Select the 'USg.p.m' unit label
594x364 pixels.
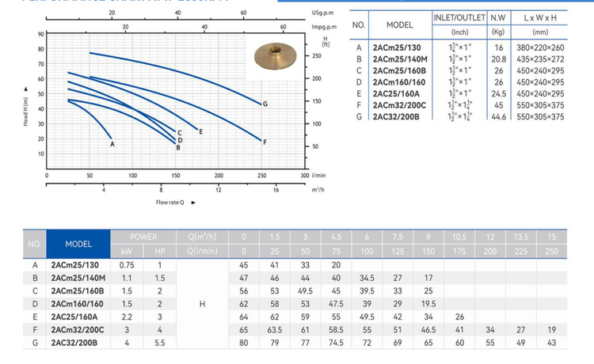click(323, 13)
